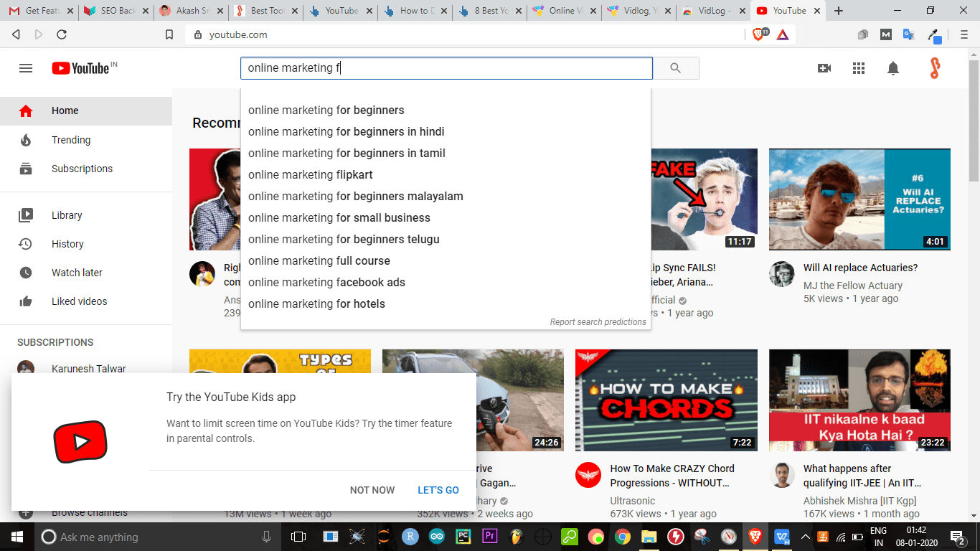Image resolution: width=980 pixels, height=551 pixels.
Task: Bookmark this page
Action: pyautogui.click(x=169, y=34)
